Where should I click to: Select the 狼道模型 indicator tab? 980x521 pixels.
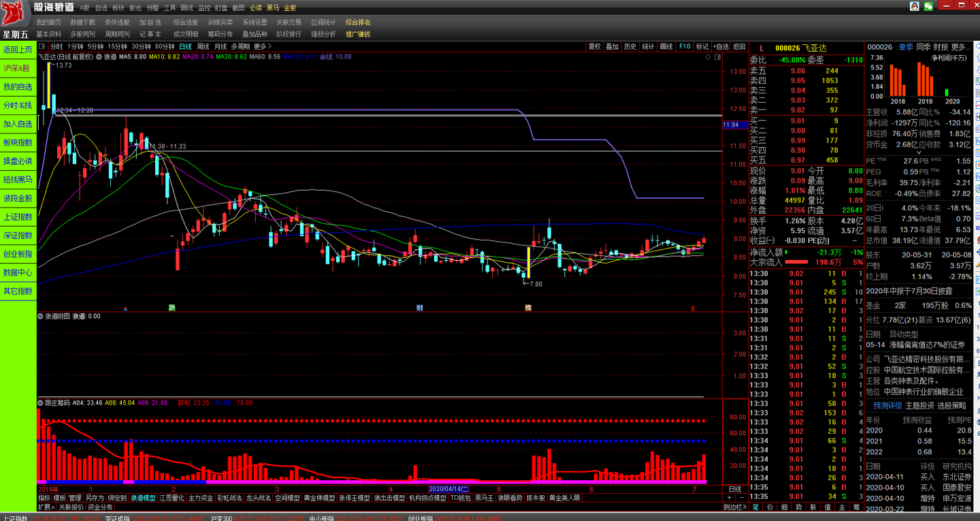pyautogui.click(x=143, y=498)
